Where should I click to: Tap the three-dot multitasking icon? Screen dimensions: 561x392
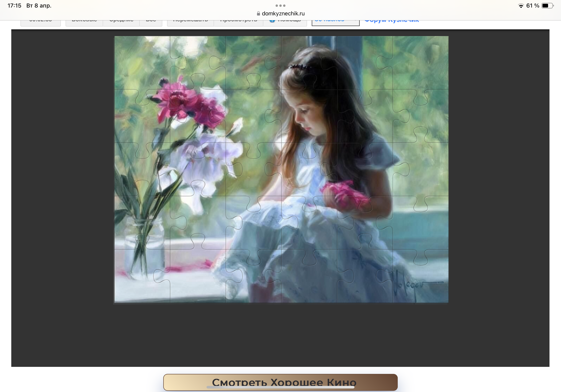(280, 5)
